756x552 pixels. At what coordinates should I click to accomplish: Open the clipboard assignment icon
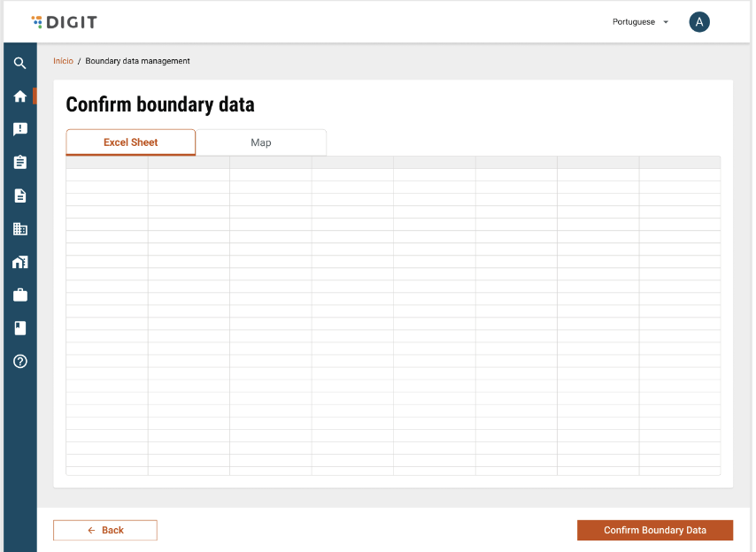tap(19, 162)
